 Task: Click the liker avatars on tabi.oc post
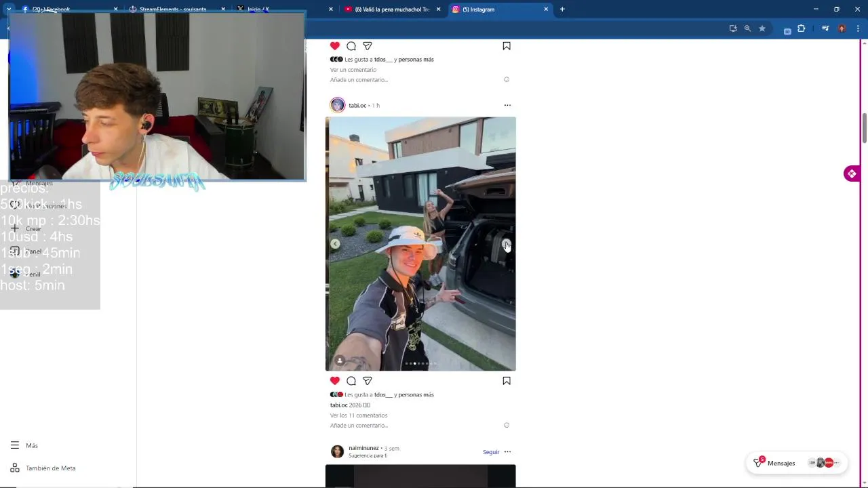[x=336, y=394]
